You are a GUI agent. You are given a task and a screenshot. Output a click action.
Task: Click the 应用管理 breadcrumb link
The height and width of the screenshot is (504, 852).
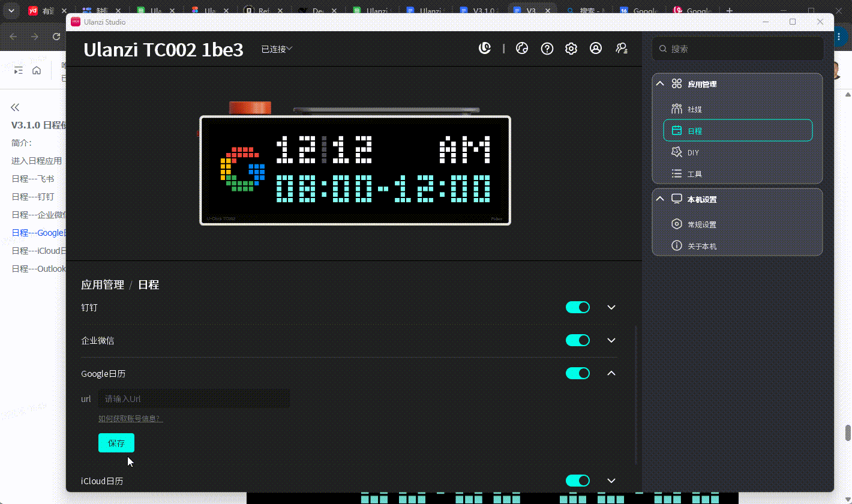click(x=103, y=285)
